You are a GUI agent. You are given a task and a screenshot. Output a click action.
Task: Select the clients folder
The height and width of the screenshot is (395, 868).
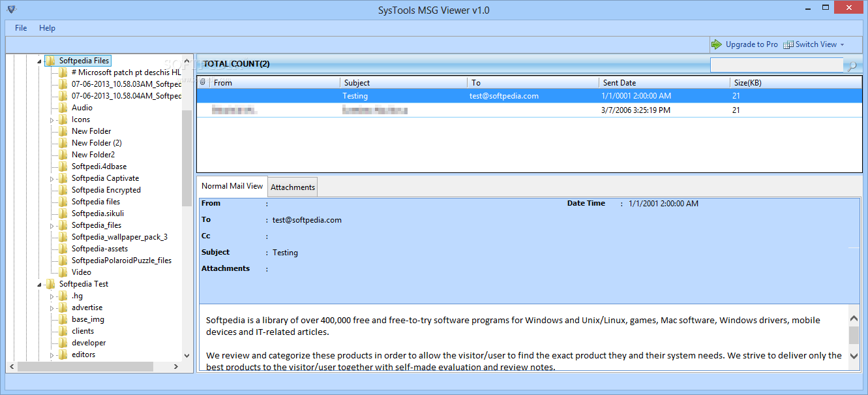[83, 331]
